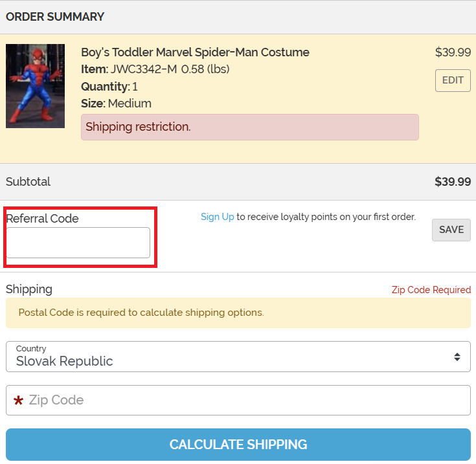Select the Boy's Toddler Marvel Spider-Man Costume title

tap(195, 52)
